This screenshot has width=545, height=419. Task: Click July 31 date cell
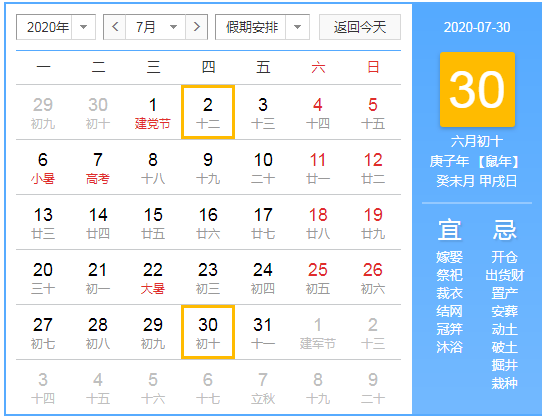[263, 332]
